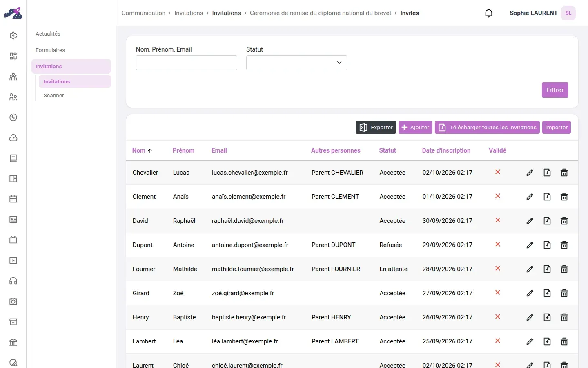588x368 pixels.
Task: Open the archive box icon in the sidebar
Action: [13, 322]
